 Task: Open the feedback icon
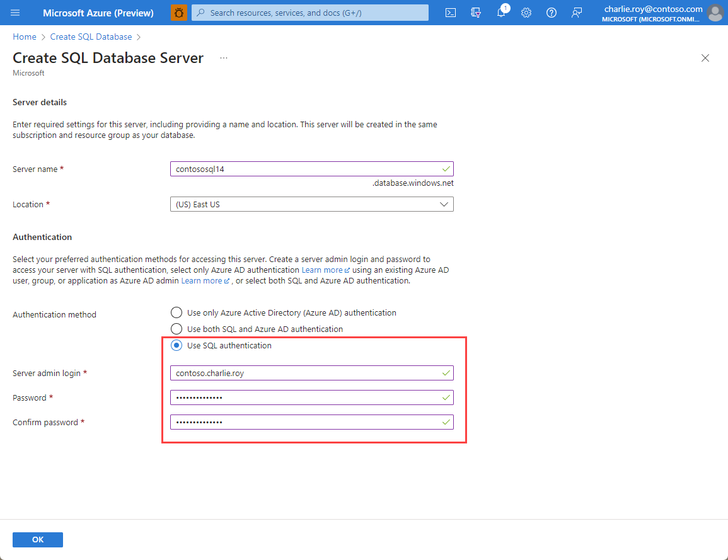[577, 13]
